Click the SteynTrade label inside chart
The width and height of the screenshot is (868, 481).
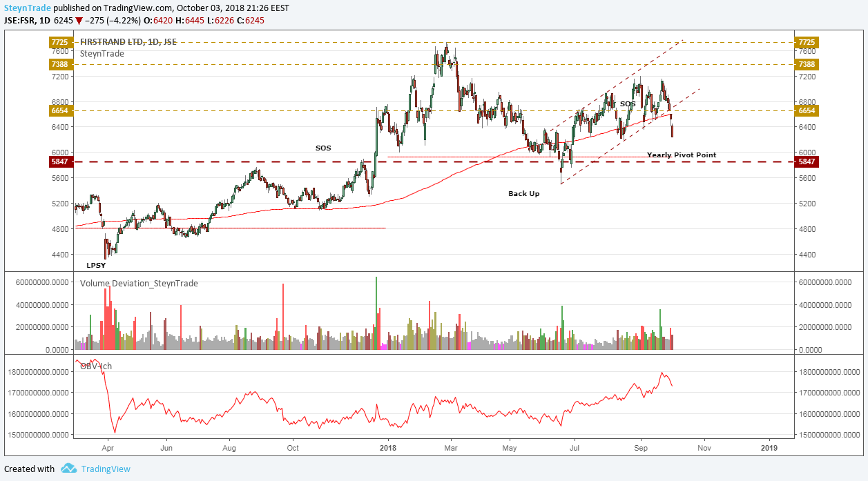point(102,53)
